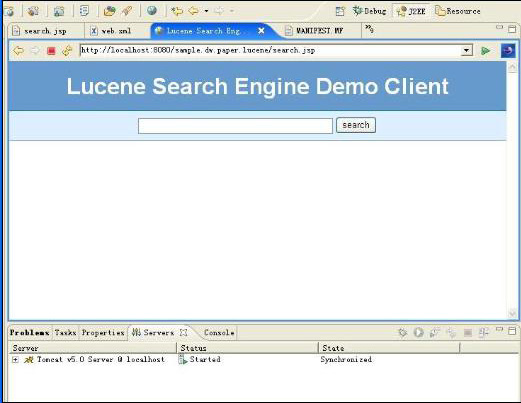The image size is (521, 403).
Task: Switch to the search.jsp editor tab
Action: 45,31
